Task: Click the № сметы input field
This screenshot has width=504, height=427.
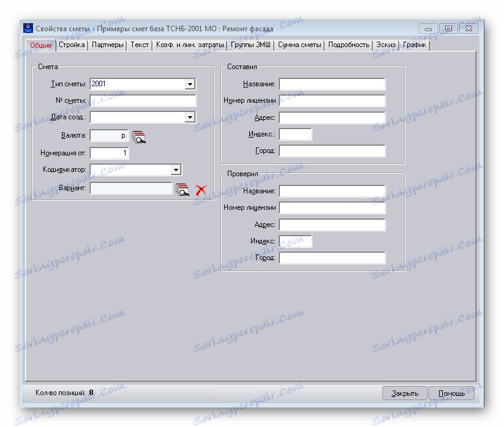Action: tap(143, 101)
